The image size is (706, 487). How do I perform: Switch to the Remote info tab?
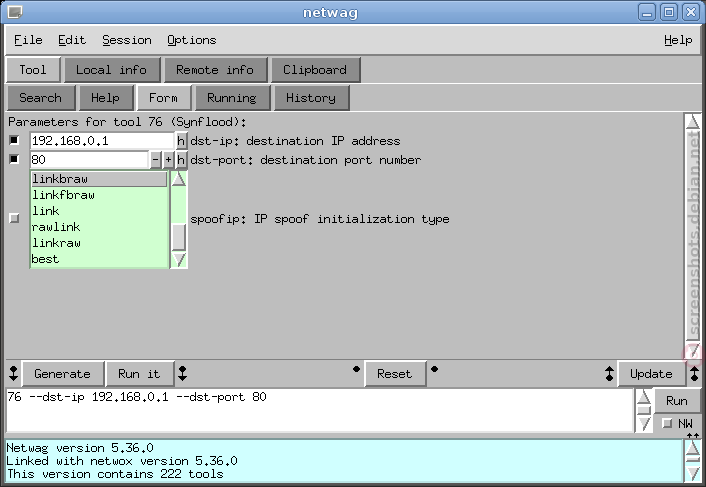(215, 70)
